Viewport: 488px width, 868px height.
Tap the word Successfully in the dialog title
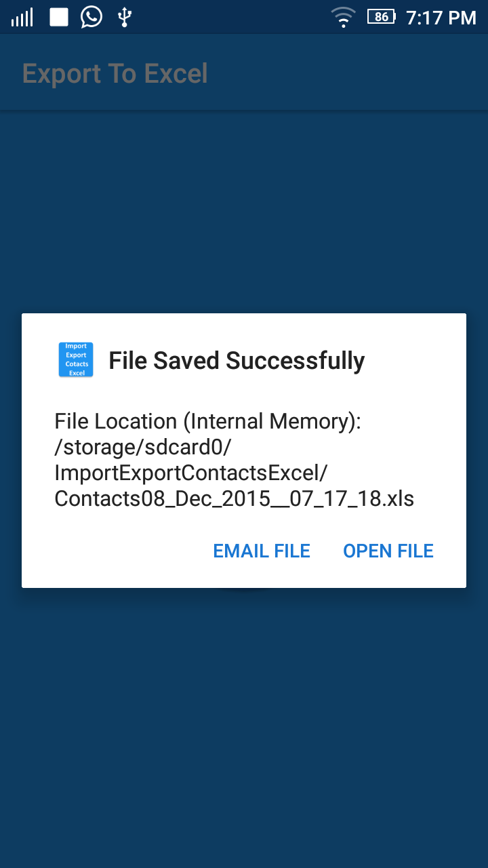pyautogui.click(x=296, y=361)
